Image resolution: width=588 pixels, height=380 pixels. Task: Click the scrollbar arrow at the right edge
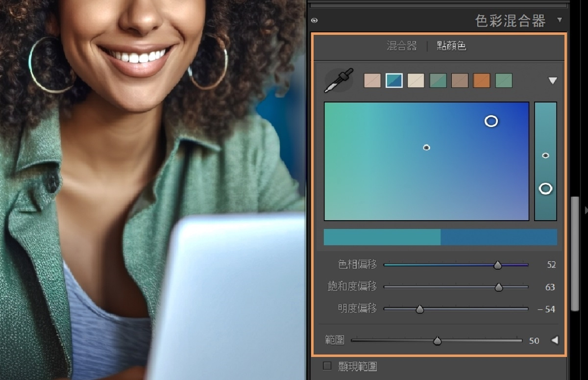tap(585, 210)
